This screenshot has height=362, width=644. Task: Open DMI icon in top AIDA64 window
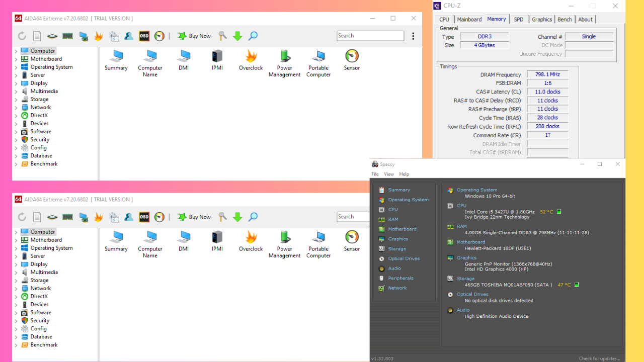point(184,60)
